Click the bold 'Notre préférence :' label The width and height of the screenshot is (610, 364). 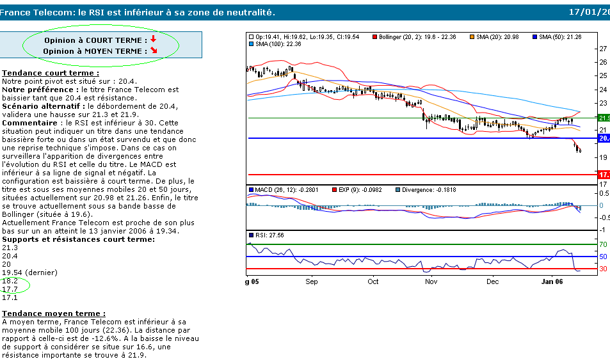(x=40, y=90)
